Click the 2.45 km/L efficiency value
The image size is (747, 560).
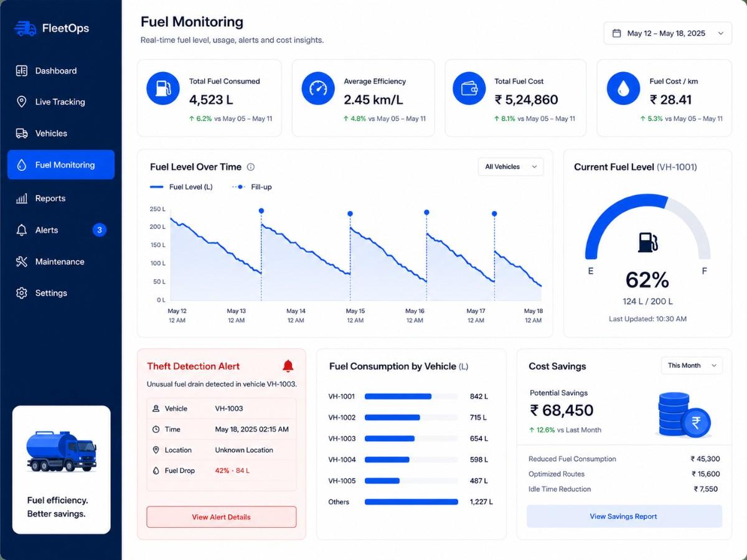tap(374, 100)
